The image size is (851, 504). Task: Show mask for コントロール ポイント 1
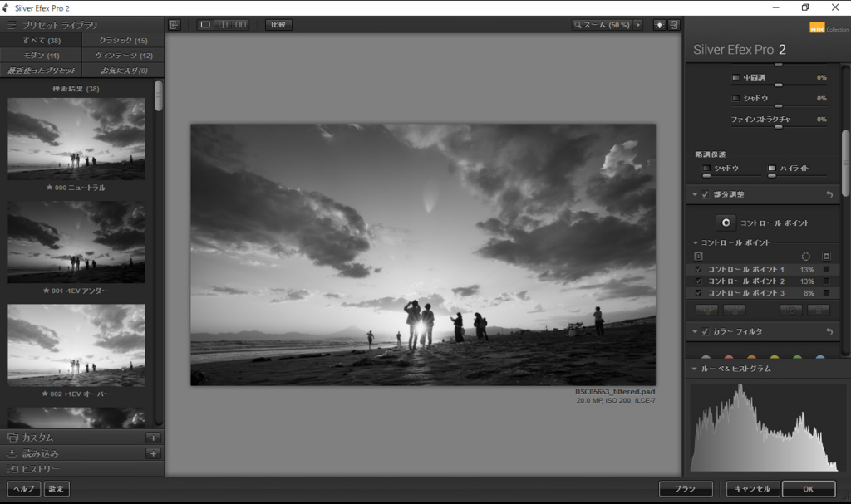[827, 269]
